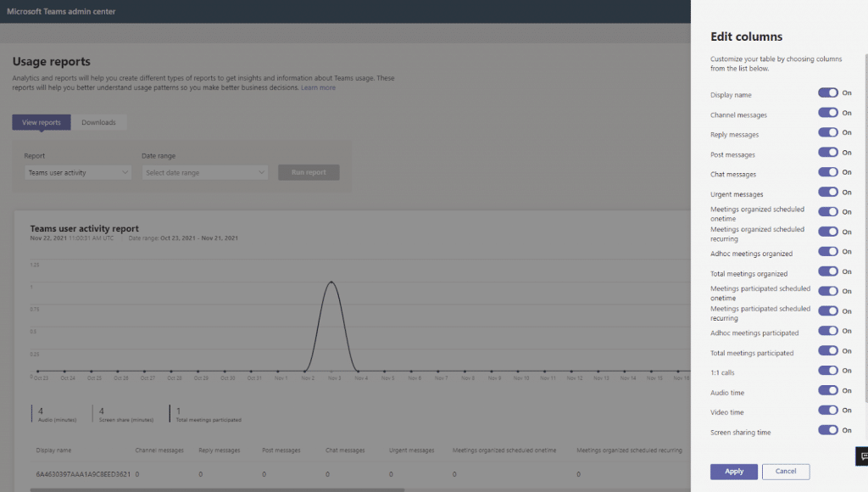Disable the Urgent messages column
Image resolution: width=868 pixels, height=492 pixels.
point(829,192)
